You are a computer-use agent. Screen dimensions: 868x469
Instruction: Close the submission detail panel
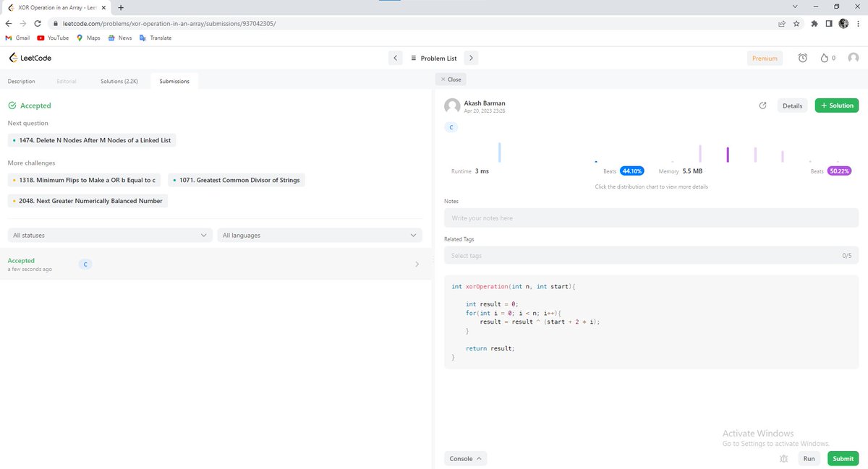tap(451, 79)
